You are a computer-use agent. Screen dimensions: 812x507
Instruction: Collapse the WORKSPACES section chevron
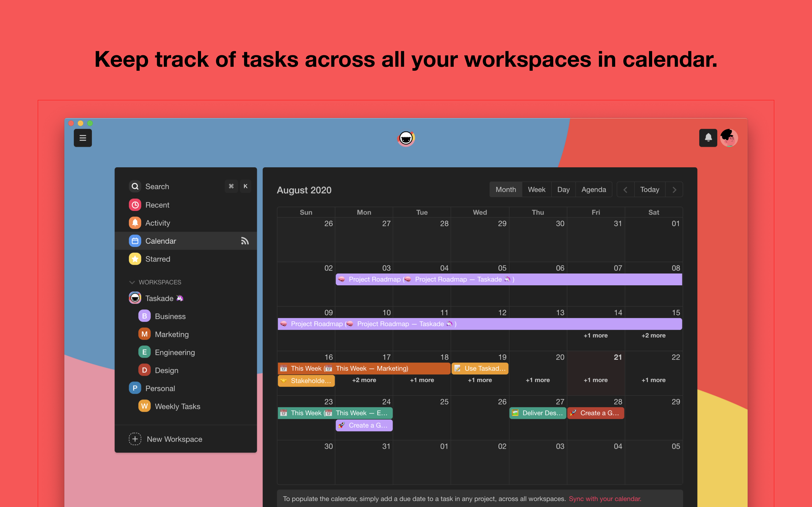[132, 282]
